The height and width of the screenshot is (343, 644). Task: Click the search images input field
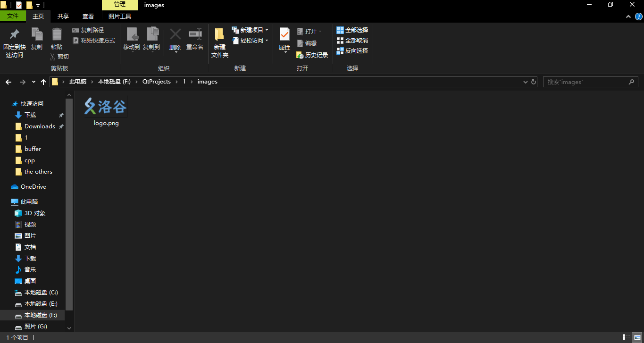pyautogui.click(x=585, y=82)
